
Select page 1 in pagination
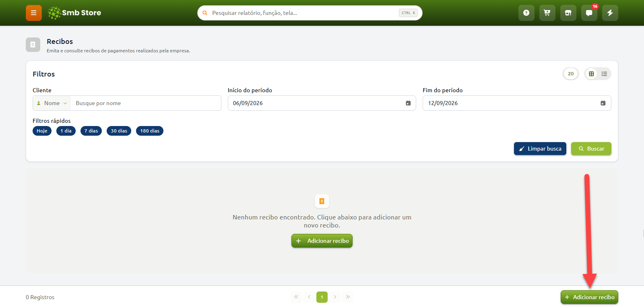pyautogui.click(x=322, y=297)
